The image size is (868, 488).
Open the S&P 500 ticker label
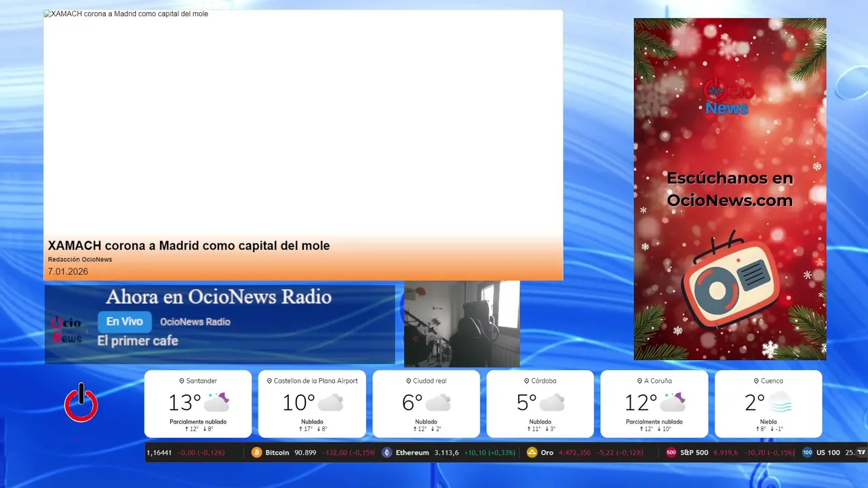click(694, 452)
